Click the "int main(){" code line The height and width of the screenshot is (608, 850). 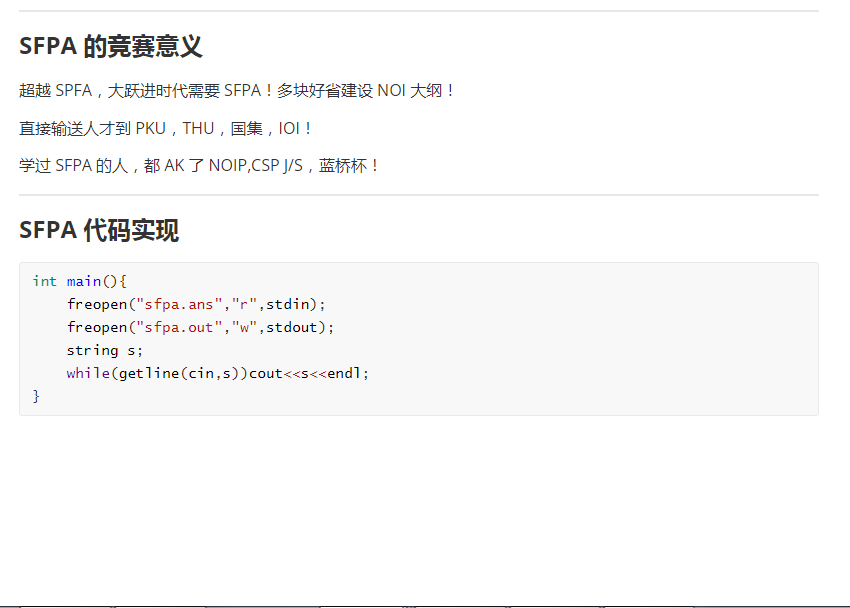(79, 281)
